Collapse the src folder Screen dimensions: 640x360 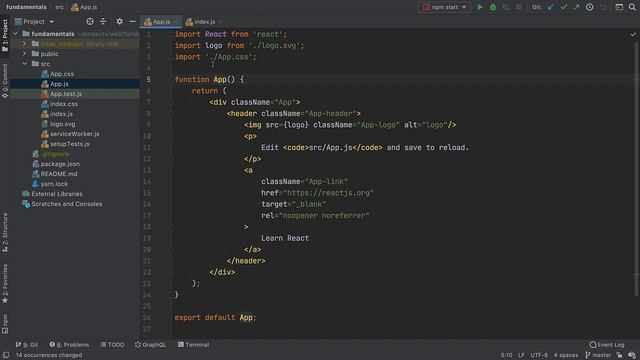pyautogui.click(x=24, y=64)
